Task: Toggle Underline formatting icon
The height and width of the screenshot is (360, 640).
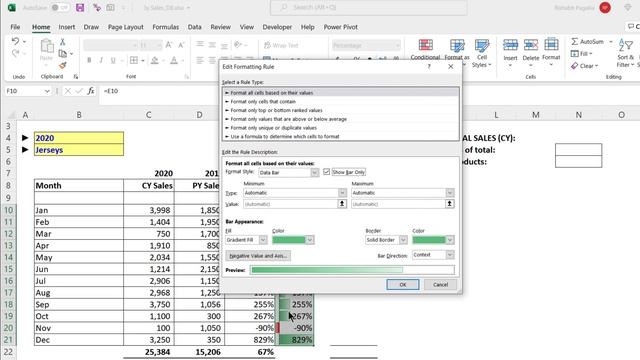Action: click(113, 60)
